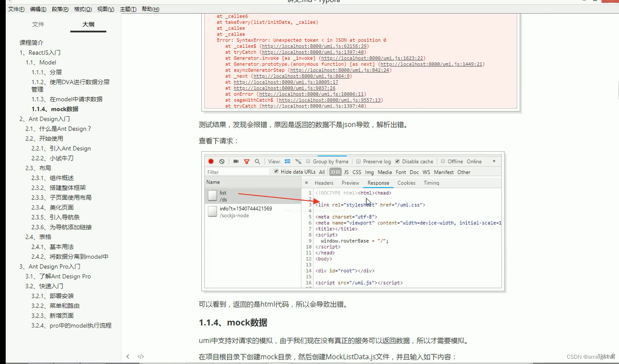Screen dimensions: 619x364
Task: Select the WS request type filter
Action: click(426, 172)
